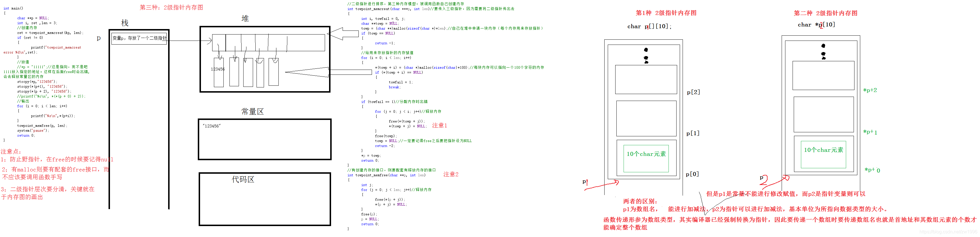
Task: Select the '堆' heap label
Action: 245,19
